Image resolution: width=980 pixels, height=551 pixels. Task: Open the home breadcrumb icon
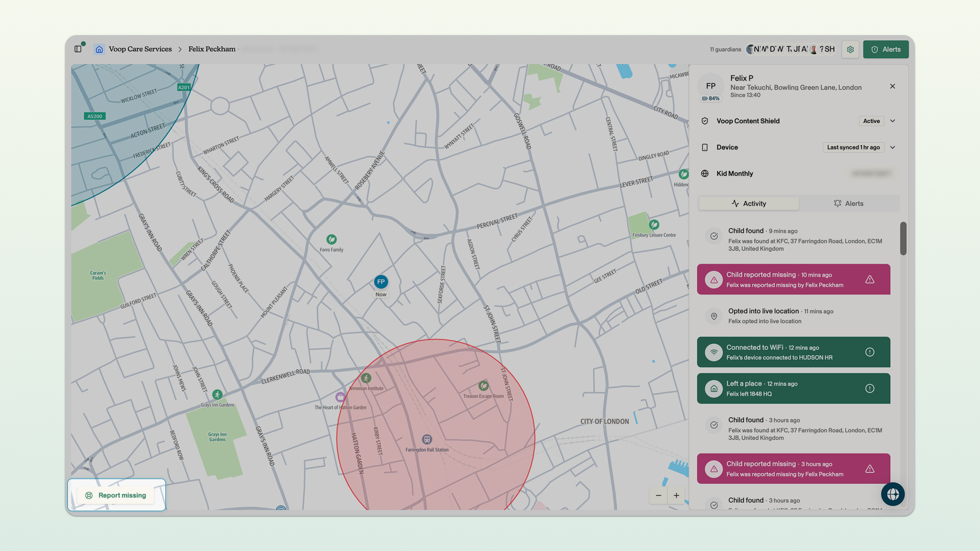[x=100, y=49]
